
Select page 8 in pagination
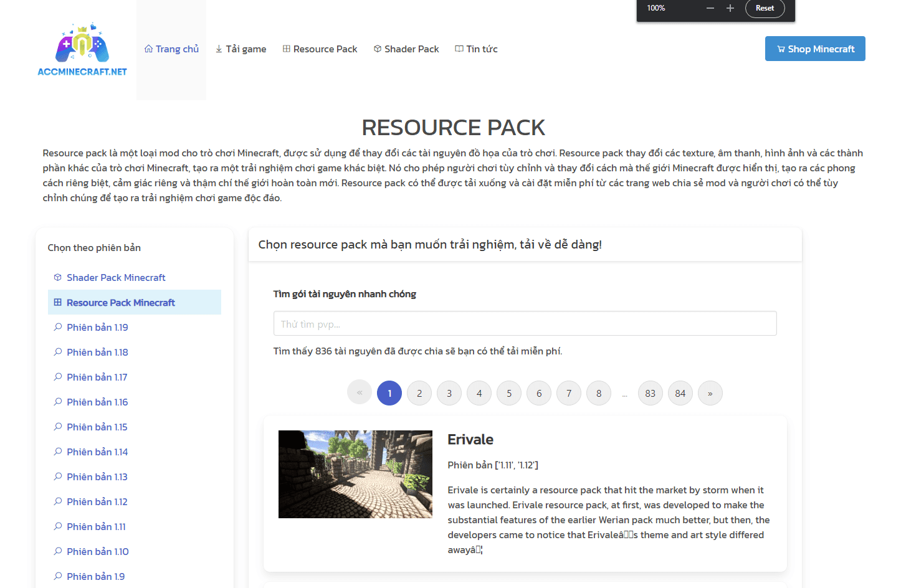[599, 393]
